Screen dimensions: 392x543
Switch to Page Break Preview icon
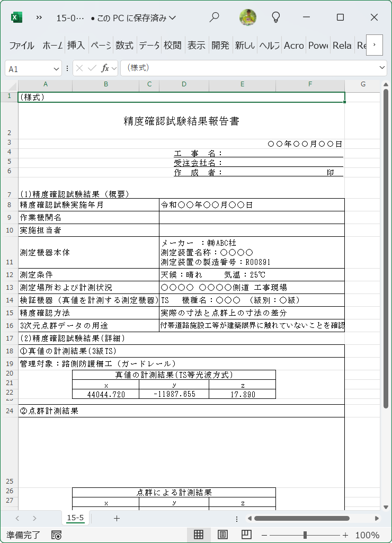tap(246, 535)
